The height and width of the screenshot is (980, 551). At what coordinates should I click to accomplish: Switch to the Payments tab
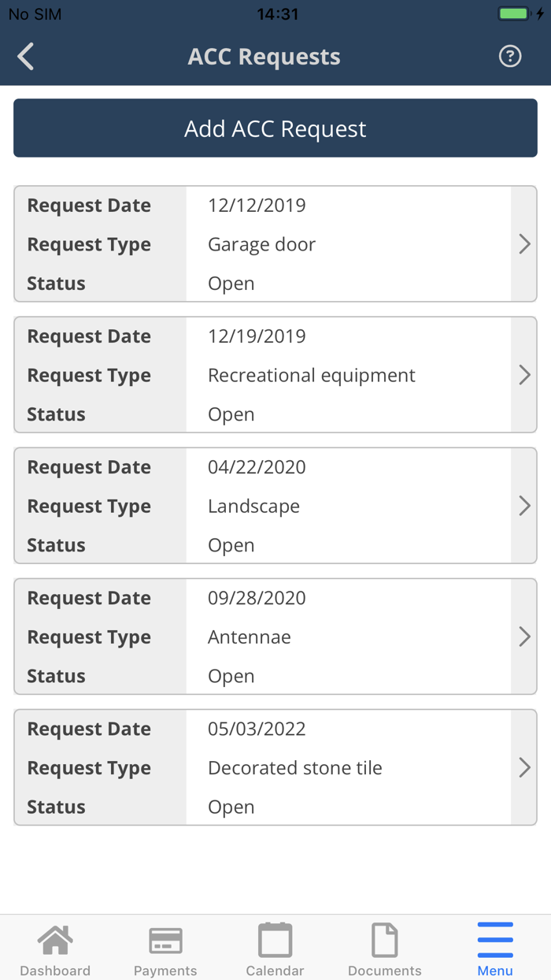pyautogui.click(x=165, y=947)
